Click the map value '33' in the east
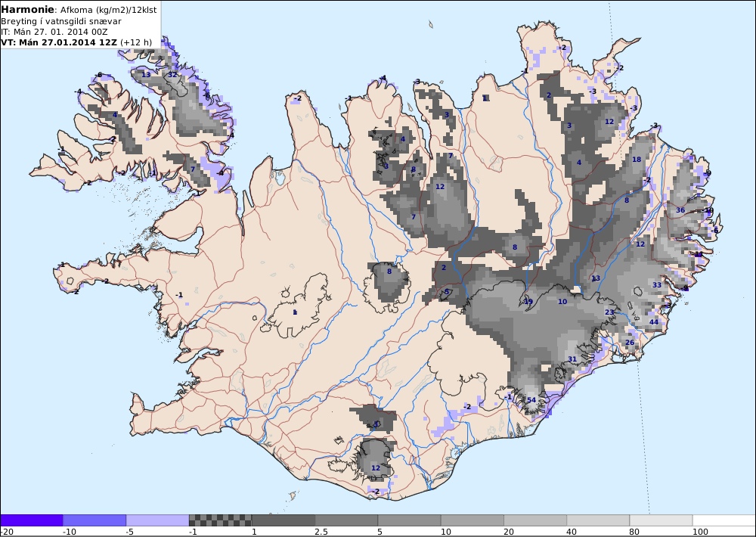 657,285
